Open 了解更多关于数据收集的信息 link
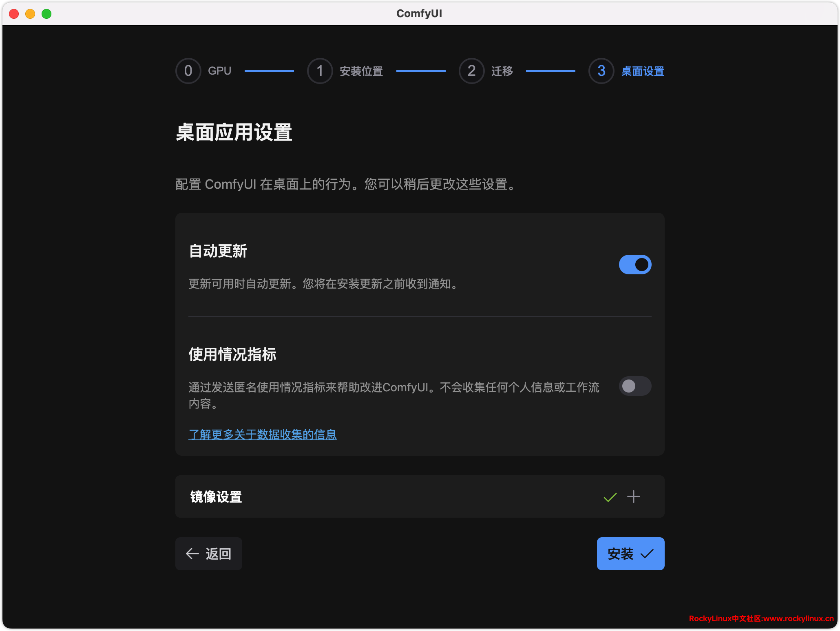The image size is (840, 631). [x=263, y=435]
